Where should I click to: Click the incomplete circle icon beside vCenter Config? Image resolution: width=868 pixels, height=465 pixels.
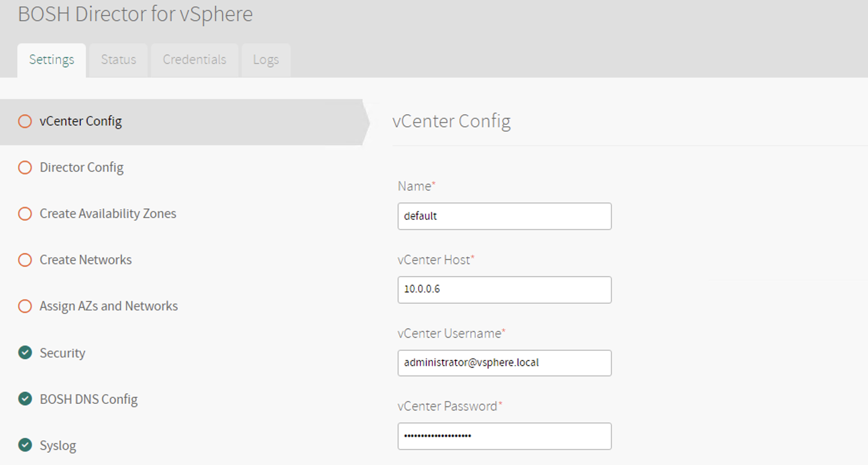[x=25, y=121]
